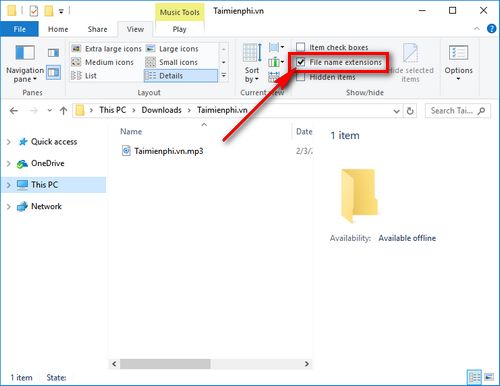Select the Taimienphi.vn.mp3 file name

[x=169, y=151]
